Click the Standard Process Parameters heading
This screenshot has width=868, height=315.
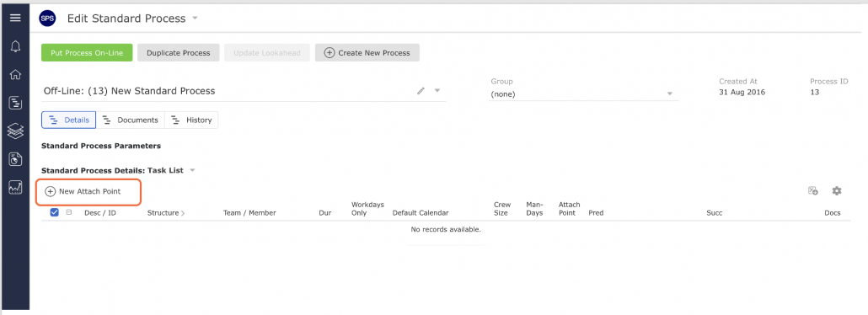101,147
